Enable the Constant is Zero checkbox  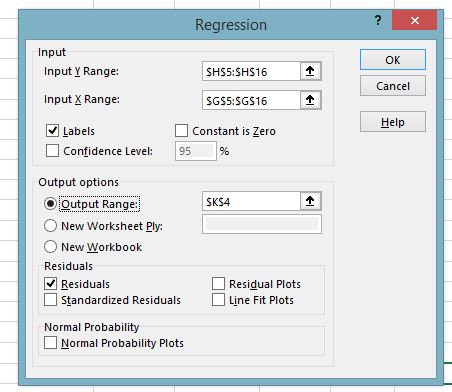[x=181, y=131]
